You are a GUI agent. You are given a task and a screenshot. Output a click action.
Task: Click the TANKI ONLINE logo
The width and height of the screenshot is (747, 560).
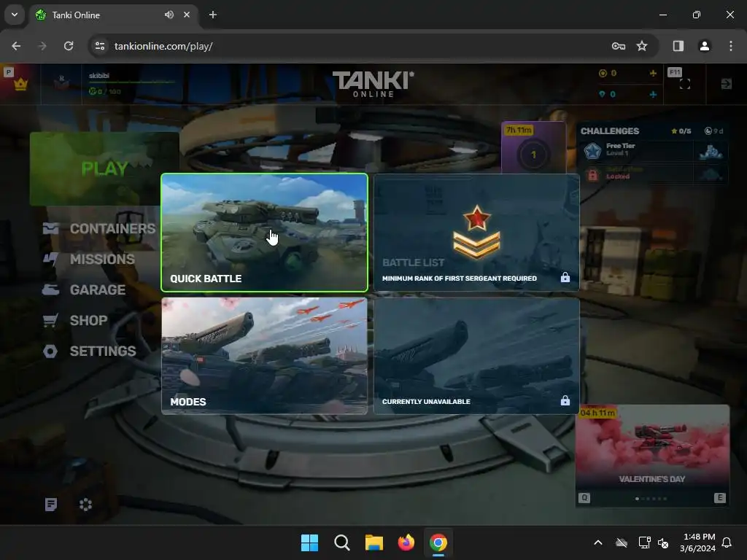[373, 85]
